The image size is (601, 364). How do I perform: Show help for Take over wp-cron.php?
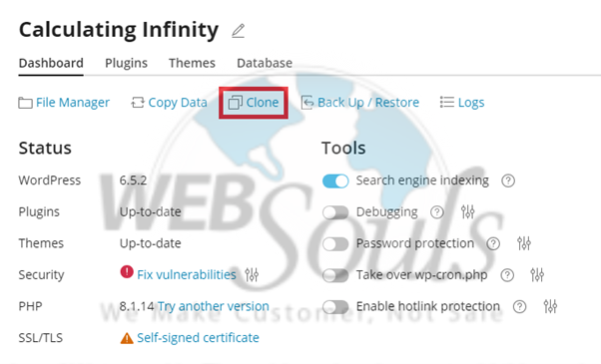pos(507,275)
